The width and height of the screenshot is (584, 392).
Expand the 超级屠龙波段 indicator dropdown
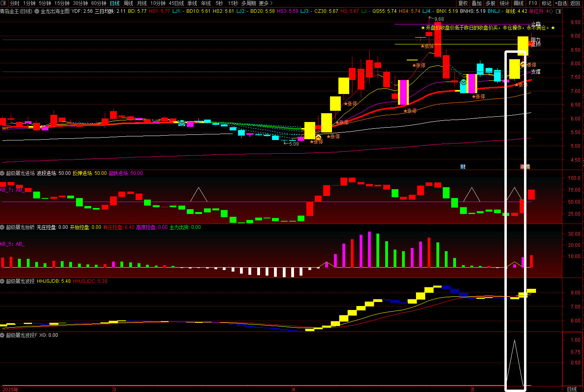[2, 281]
